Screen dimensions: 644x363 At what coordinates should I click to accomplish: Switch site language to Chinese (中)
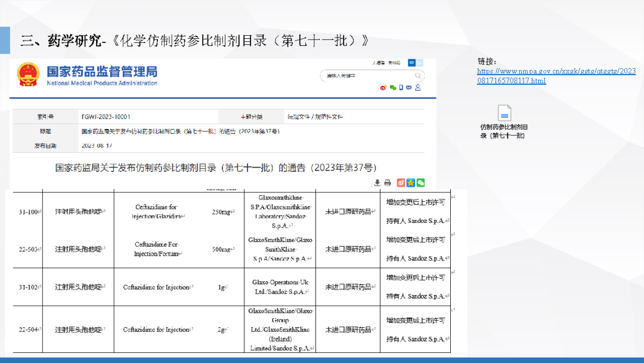coord(411,63)
